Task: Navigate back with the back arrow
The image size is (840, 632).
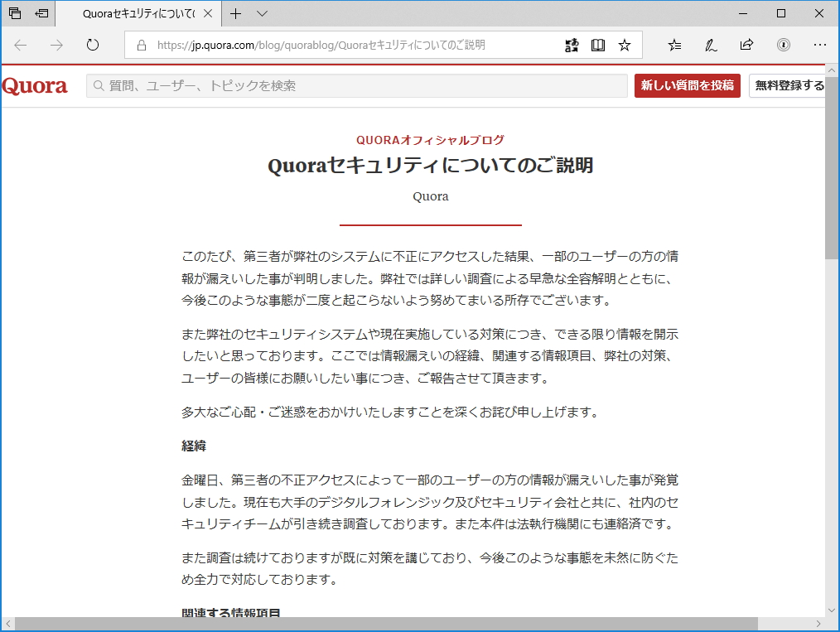Action: pos(20,46)
